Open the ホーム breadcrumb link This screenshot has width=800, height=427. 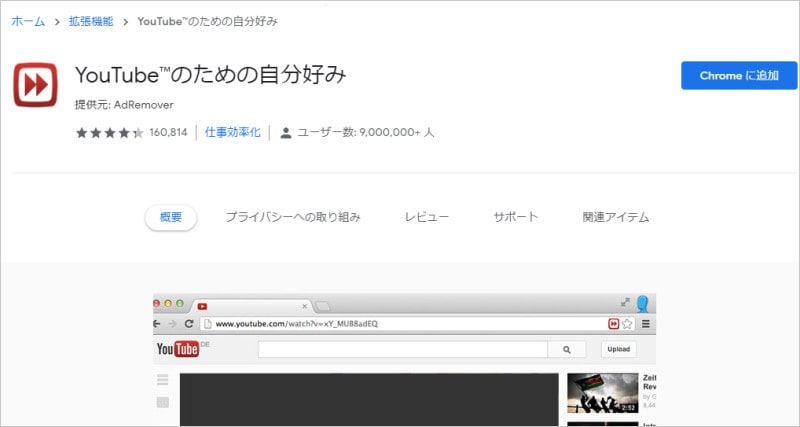pos(28,21)
